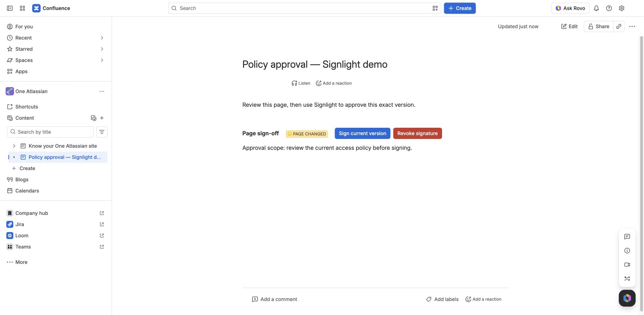644x315 pixels.
Task: Expand the Spaces section chevron
Action: (x=102, y=60)
